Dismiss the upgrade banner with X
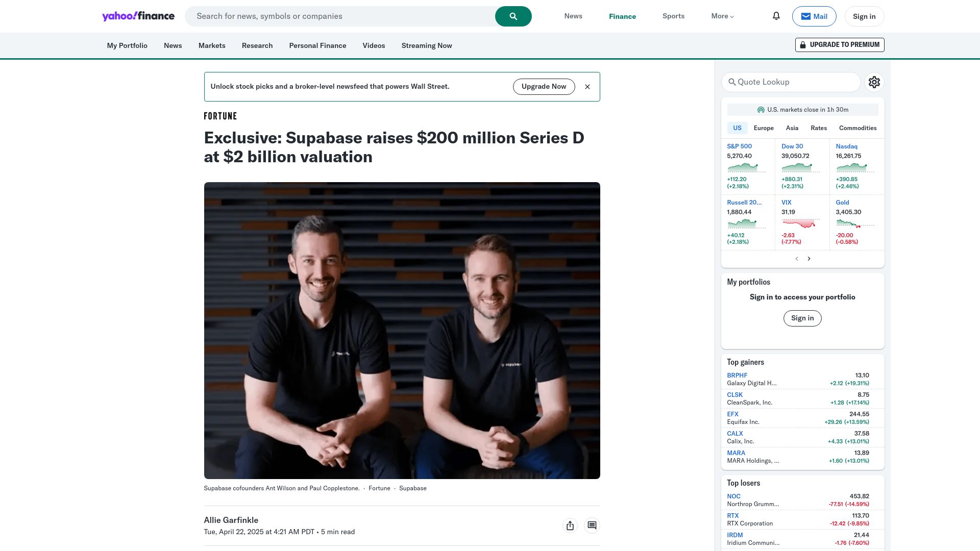This screenshot has width=980, height=551. (587, 87)
